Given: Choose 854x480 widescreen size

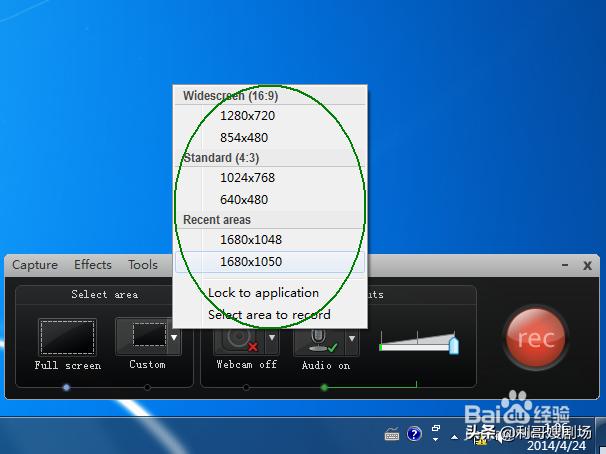Looking at the screenshot, I should coord(244,138).
